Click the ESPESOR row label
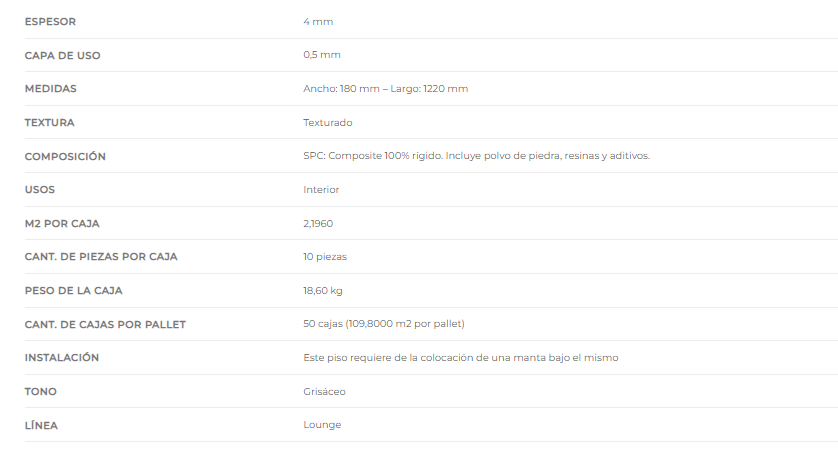The width and height of the screenshot is (838, 452). pyautogui.click(x=50, y=22)
